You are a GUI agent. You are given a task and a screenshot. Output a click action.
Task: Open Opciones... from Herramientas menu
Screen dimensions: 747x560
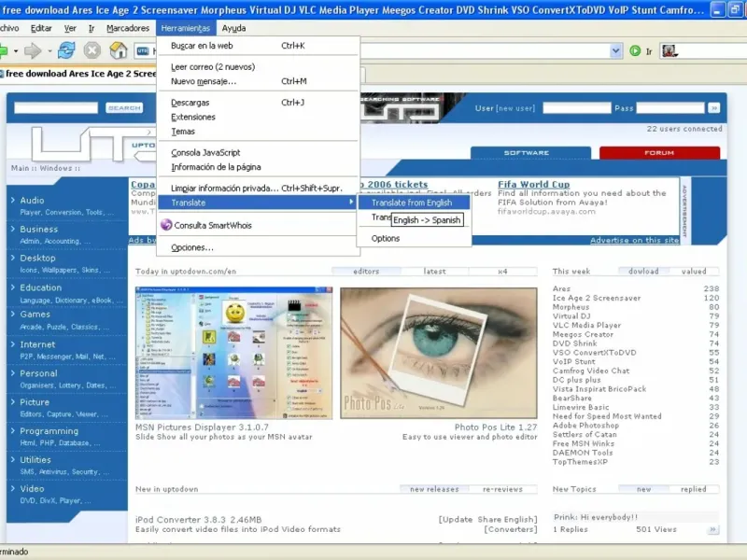(x=258, y=247)
